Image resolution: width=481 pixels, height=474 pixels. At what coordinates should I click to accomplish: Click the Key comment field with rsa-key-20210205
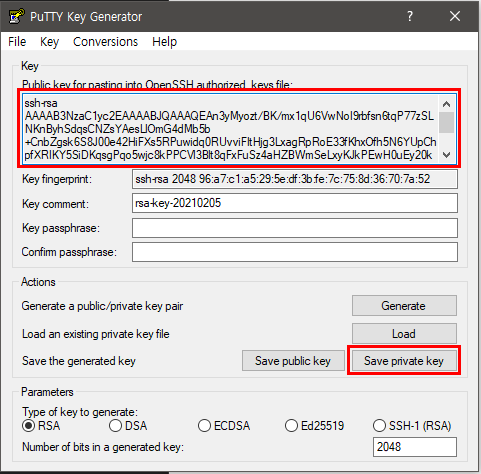coord(295,203)
